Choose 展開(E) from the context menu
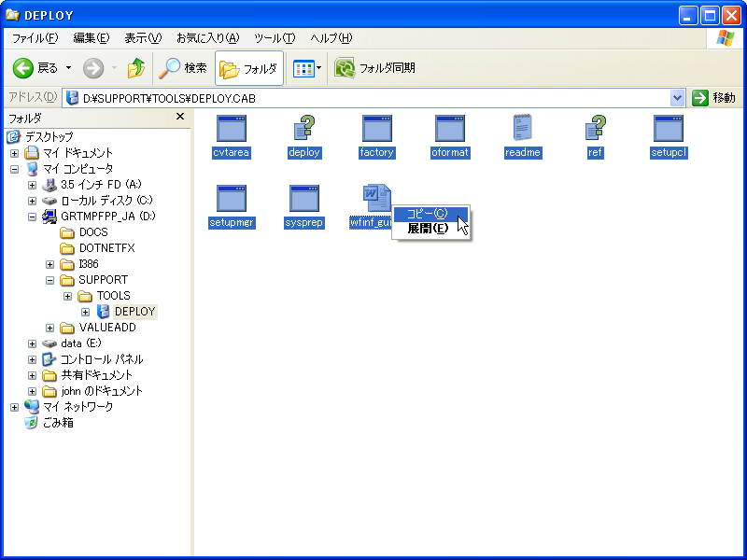Viewport: 747px width, 560px height. click(430, 229)
